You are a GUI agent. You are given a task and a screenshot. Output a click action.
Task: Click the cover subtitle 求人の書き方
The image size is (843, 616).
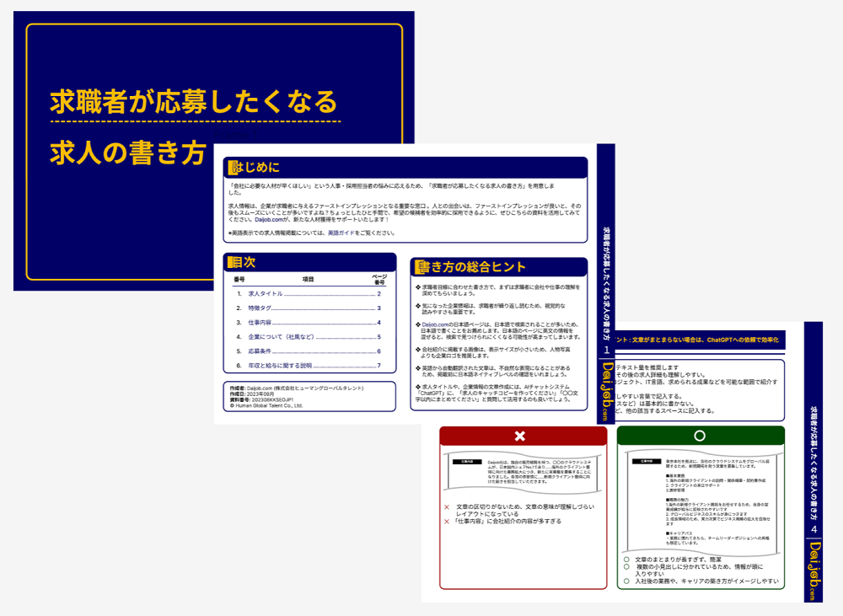point(128,153)
